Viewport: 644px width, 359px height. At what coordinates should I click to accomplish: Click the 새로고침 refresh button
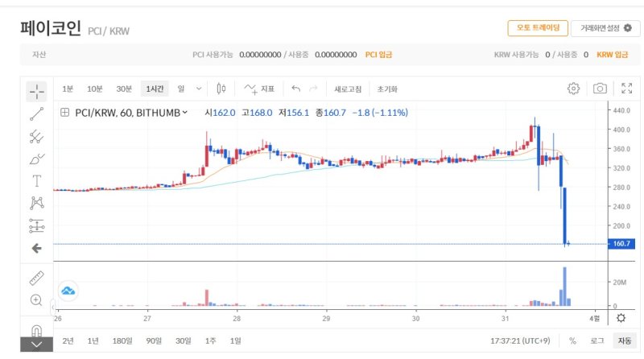pos(348,89)
